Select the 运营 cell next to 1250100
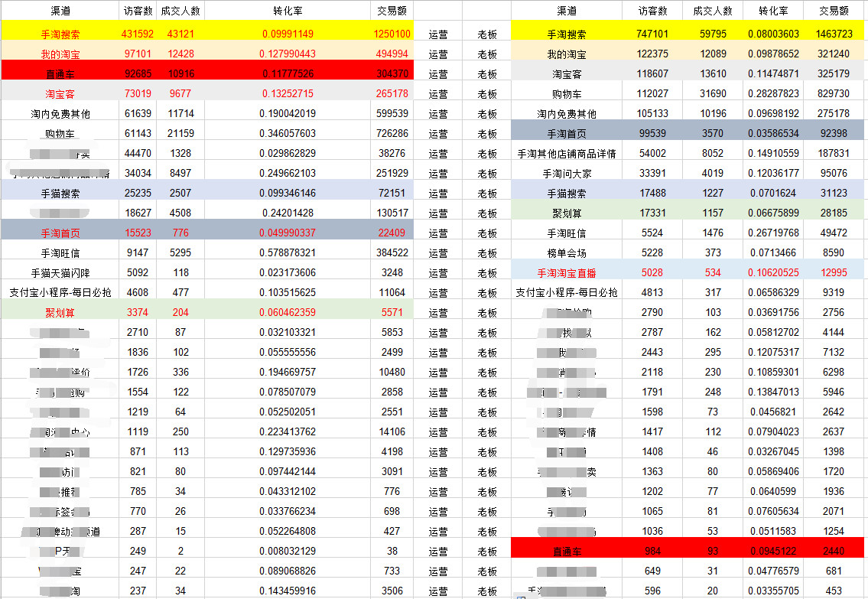The width and height of the screenshot is (868, 599). coord(438,34)
